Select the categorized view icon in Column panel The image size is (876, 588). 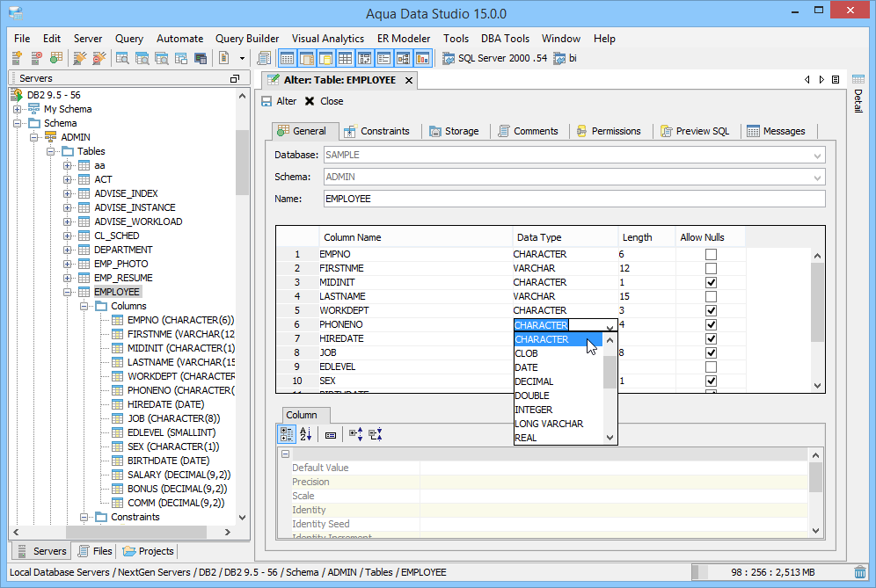[x=286, y=433]
